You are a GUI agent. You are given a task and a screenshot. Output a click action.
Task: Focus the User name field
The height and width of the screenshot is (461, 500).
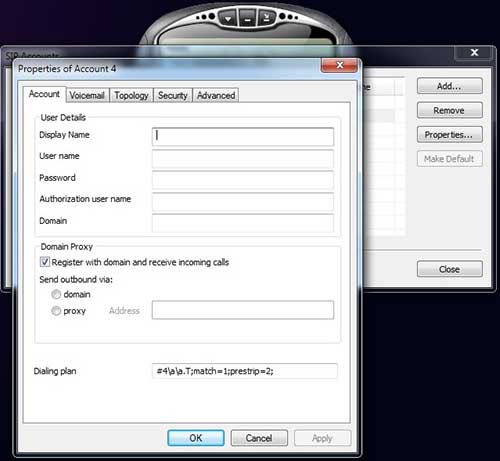[243, 158]
